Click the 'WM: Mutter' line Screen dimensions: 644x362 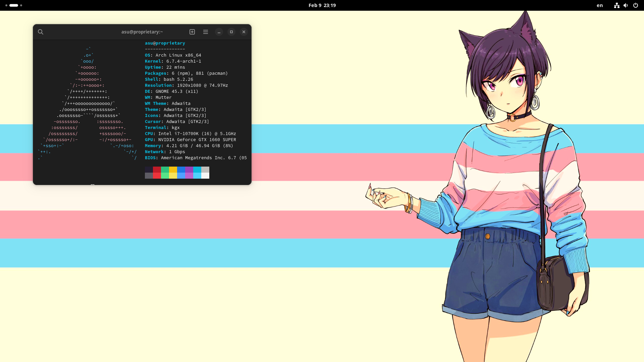tap(158, 98)
